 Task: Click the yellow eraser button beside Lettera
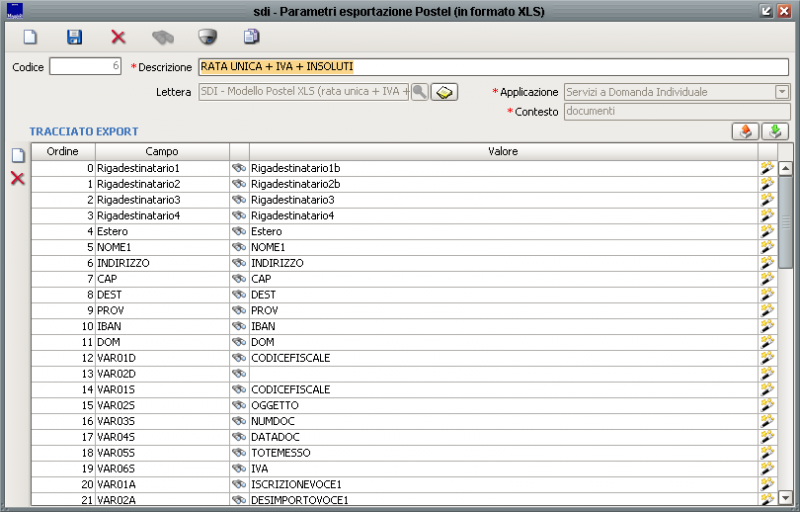444,92
